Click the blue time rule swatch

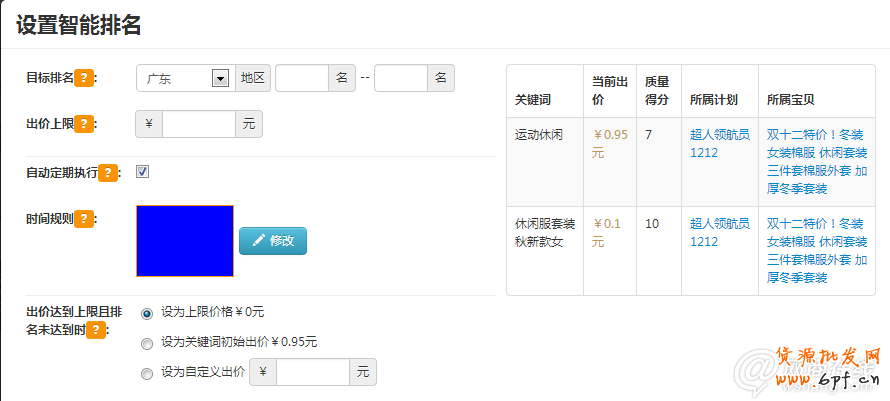tap(185, 240)
